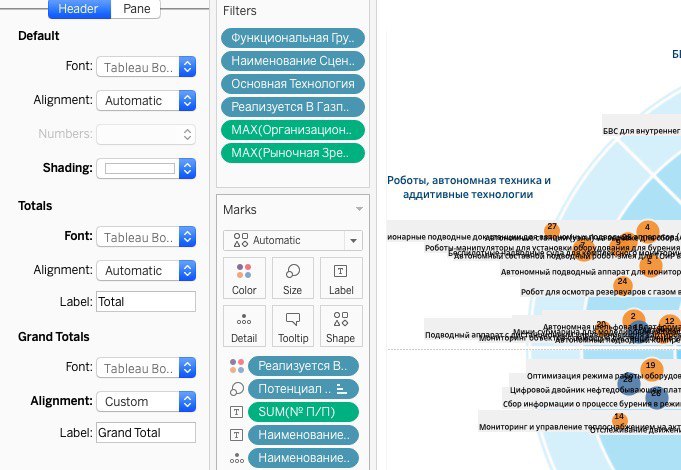Open Default Font dropdown
This screenshot has width=681, height=470.
146,67
